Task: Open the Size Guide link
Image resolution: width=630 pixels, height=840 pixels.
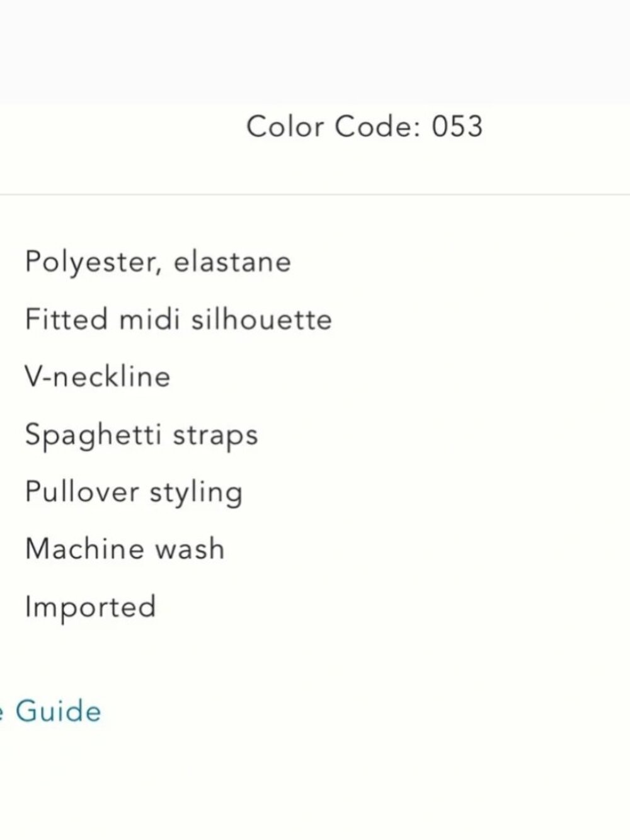Action: [x=50, y=711]
